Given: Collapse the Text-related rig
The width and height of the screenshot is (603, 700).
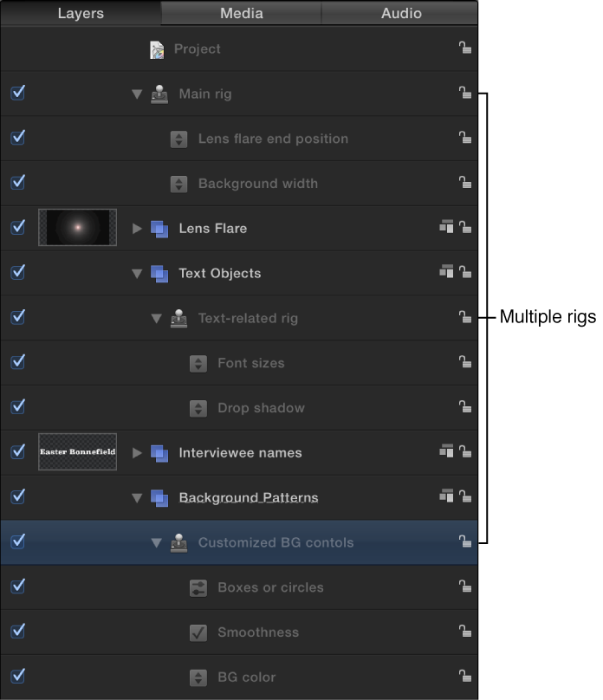Looking at the screenshot, I should point(156,318).
